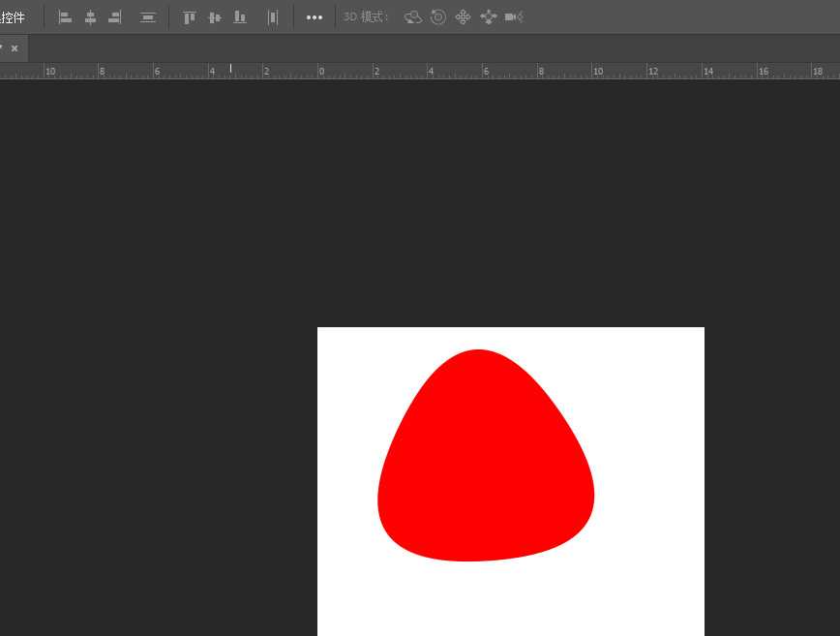The height and width of the screenshot is (636, 840).
Task: Close the open document tab
Action: coord(15,48)
